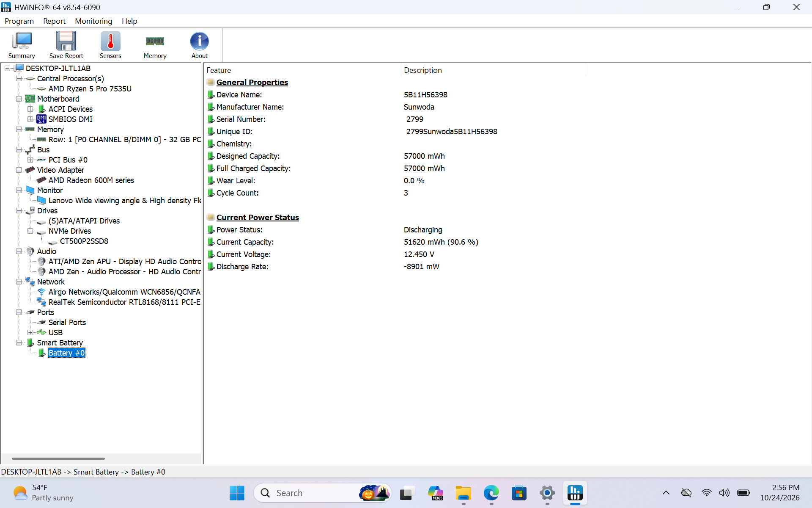
Task: Open the Help menu
Action: point(129,21)
